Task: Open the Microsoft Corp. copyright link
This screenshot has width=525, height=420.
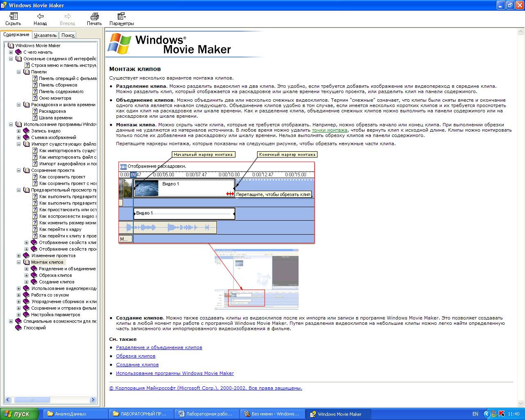Action: 205,388
